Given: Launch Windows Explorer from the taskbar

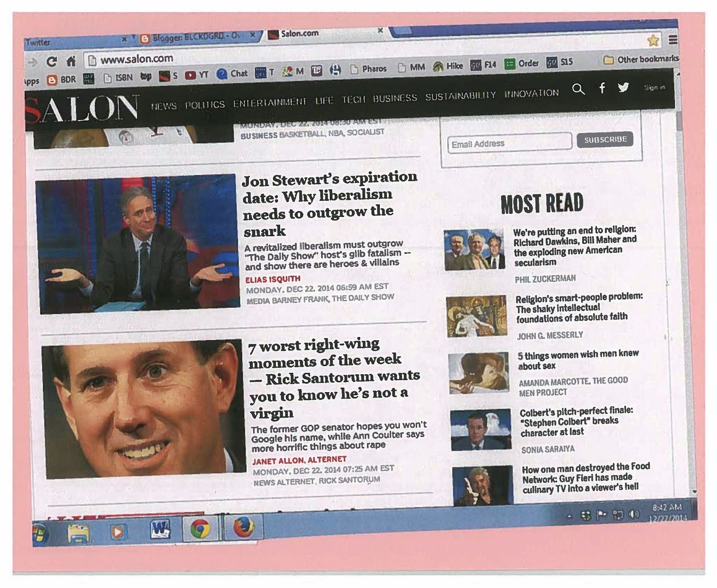Looking at the screenshot, I should [79, 533].
